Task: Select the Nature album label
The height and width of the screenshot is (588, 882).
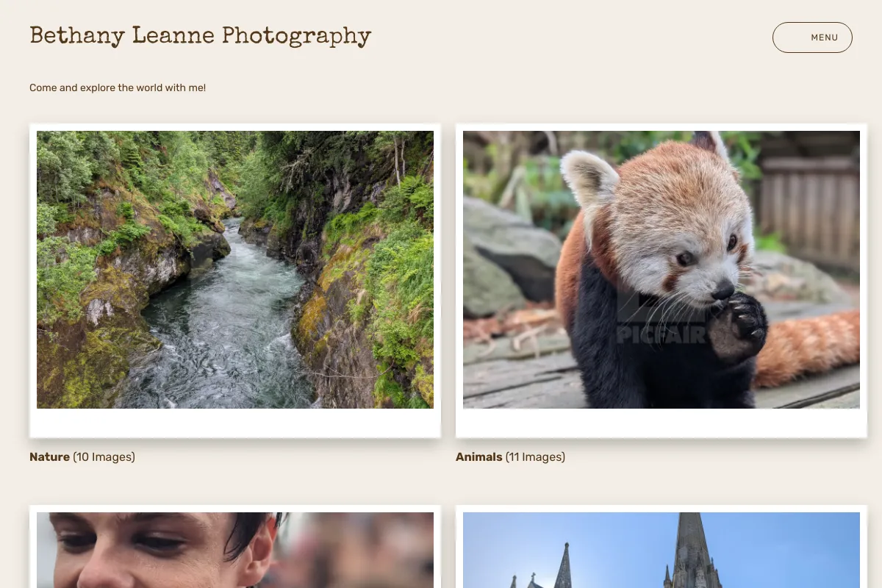Action: [x=49, y=457]
